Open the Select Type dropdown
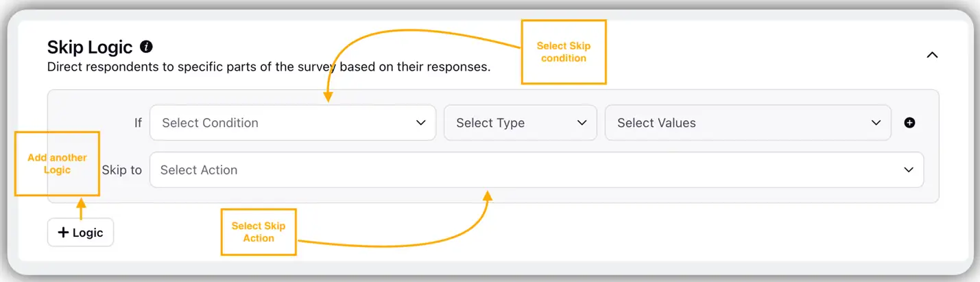Screen dimensions: 980x282 [x=520, y=123]
